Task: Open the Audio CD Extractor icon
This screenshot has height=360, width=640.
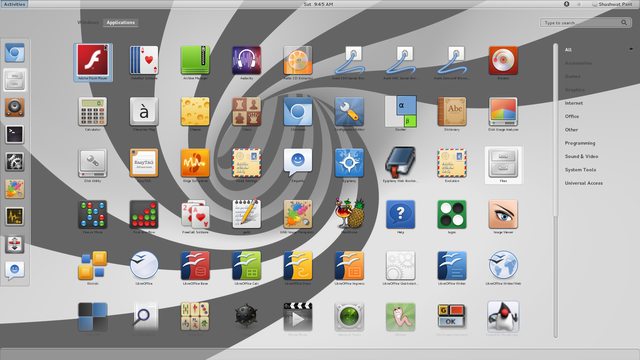Action: pyautogui.click(x=298, y=60)
